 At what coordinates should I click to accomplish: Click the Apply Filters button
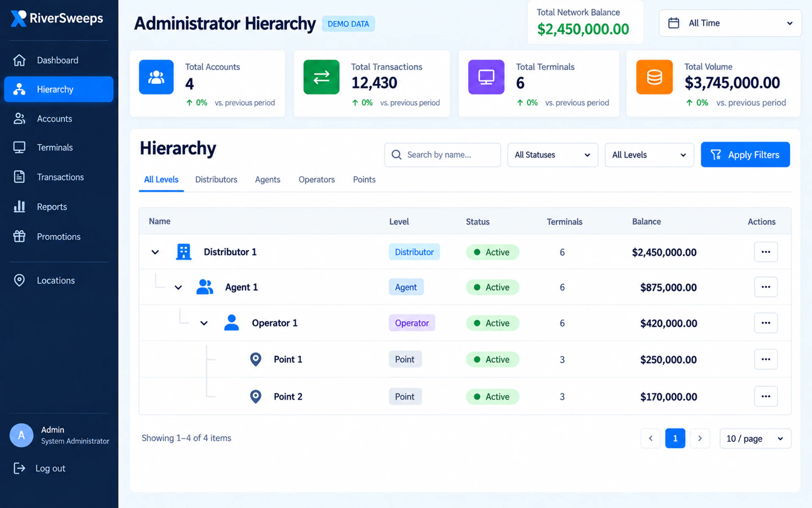[x=745, y=155]
